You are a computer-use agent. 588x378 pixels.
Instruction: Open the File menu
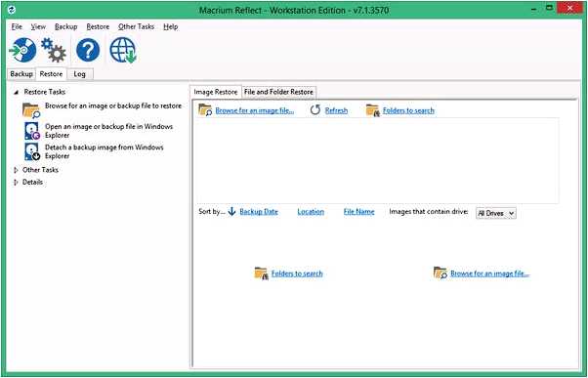17,26
